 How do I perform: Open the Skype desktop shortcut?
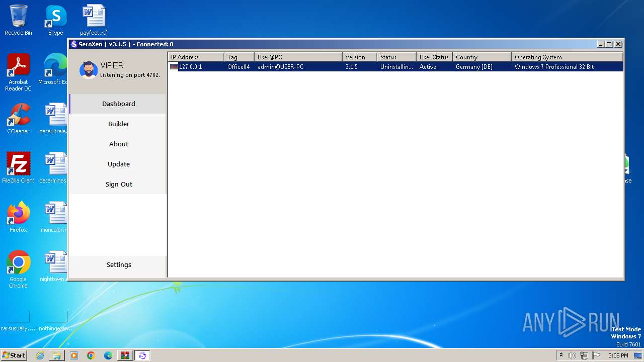coord(56,20)
